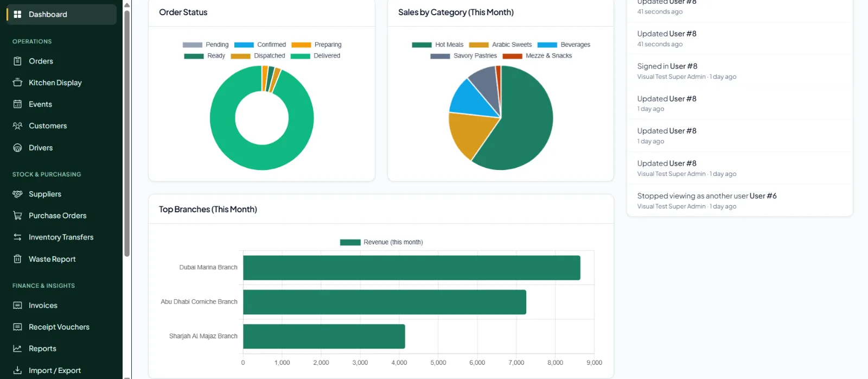The width and height of the screenshot is (868, 379).
Task: Open the Reports page
Action: tap(61, 349)
